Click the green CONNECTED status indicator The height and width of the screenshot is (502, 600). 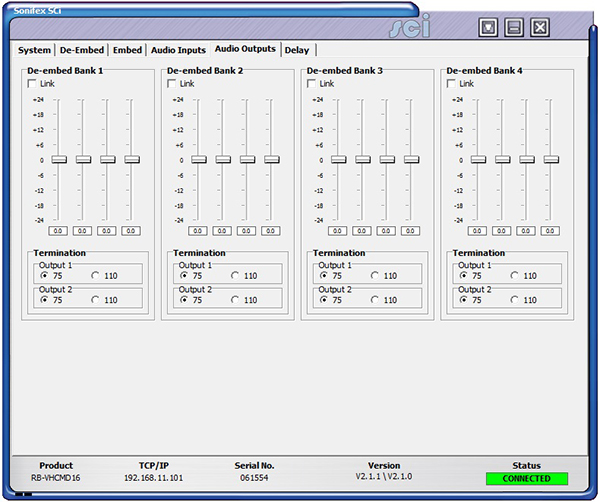coord(527,479)
